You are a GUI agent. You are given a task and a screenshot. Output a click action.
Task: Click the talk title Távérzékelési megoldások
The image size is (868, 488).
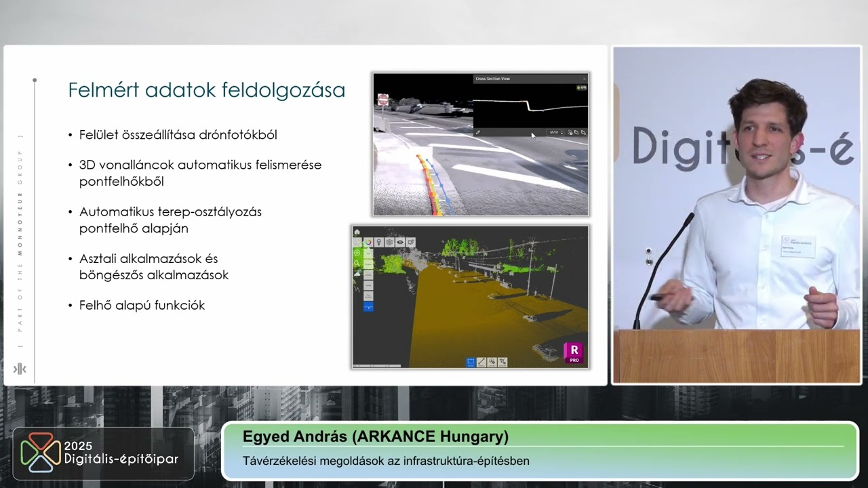click(386, 461)
